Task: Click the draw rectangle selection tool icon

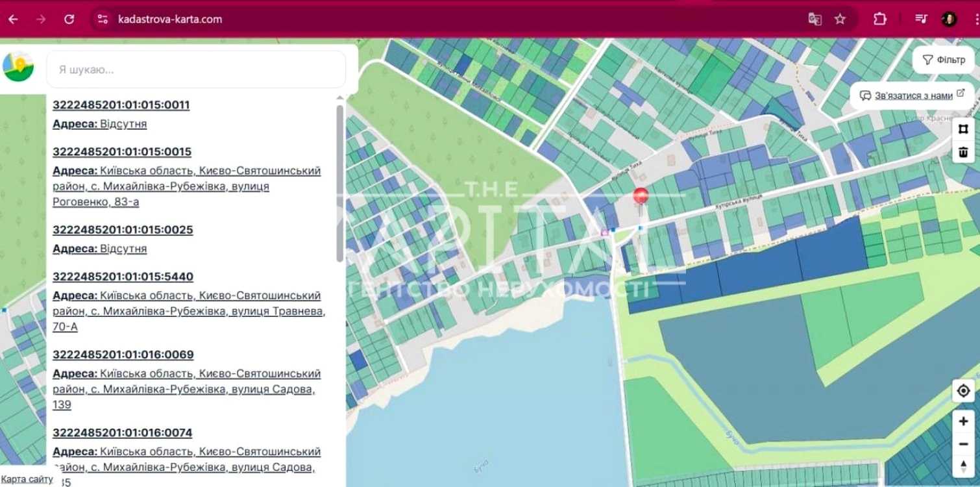Action: click(963, 129)
